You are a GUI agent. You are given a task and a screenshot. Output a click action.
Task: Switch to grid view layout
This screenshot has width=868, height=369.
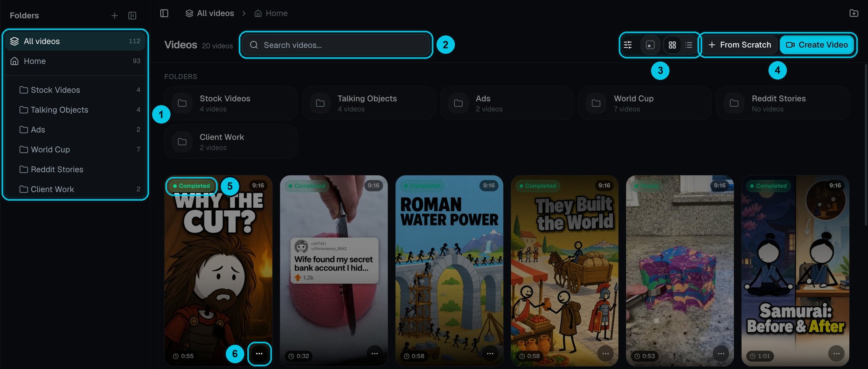coord(672,45)
